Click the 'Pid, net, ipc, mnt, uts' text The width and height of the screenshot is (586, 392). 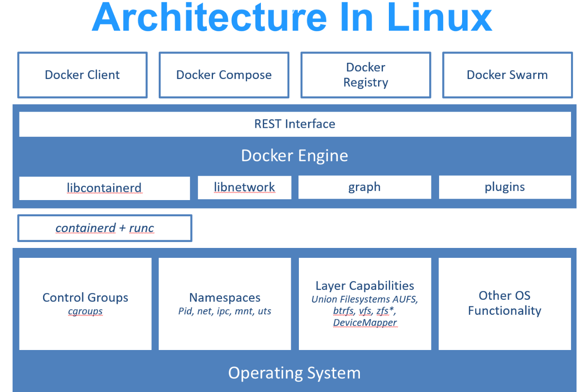[225, 311]
